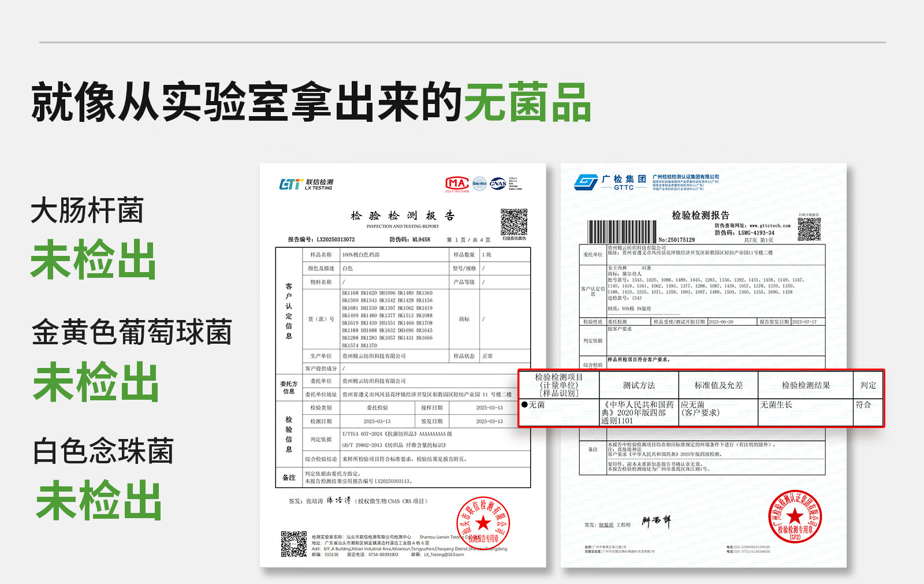Select the 白色念珠菌 label

coord(103,451)
